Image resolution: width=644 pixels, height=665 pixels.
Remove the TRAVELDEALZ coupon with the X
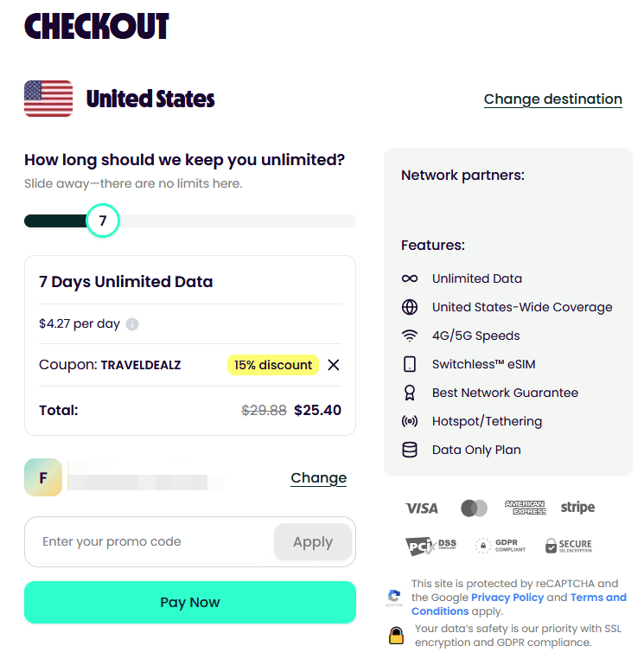pyautogui.click(x=334, y=365)
